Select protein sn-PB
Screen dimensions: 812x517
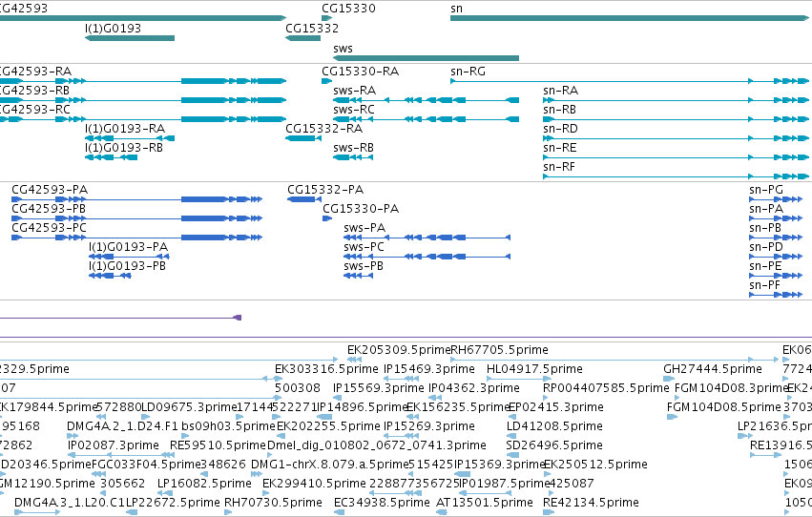tap(765, 228)
